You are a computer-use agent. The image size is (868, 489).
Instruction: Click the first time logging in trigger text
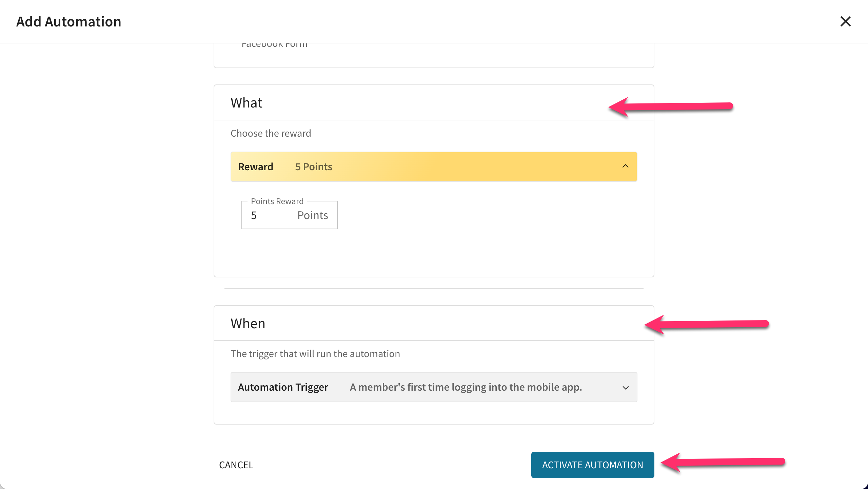click(x=466, y=387)
